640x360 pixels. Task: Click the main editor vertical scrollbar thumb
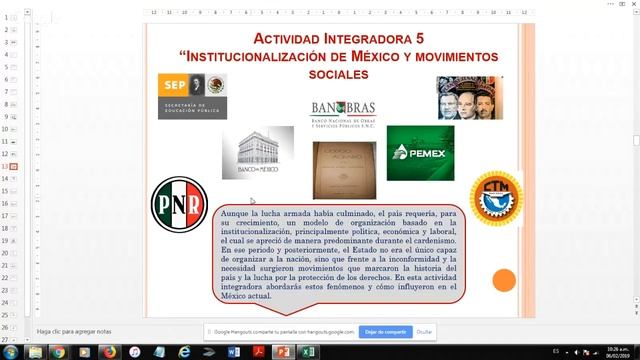636,140
